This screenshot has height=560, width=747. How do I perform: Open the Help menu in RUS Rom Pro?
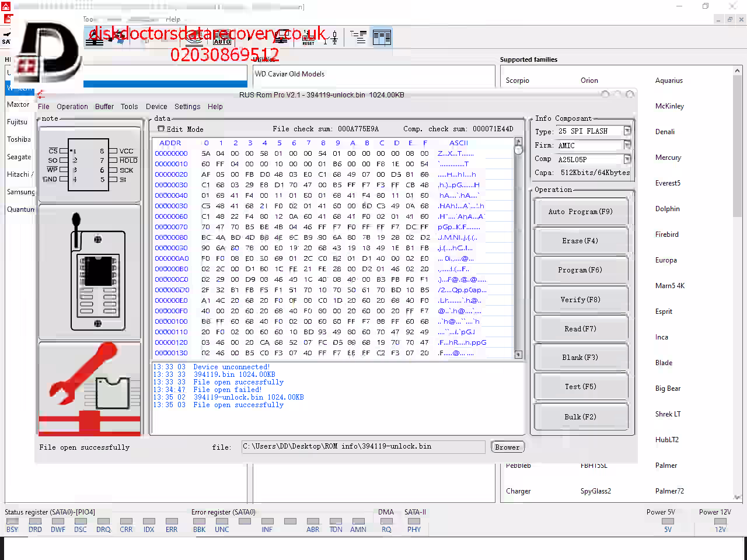215,107
